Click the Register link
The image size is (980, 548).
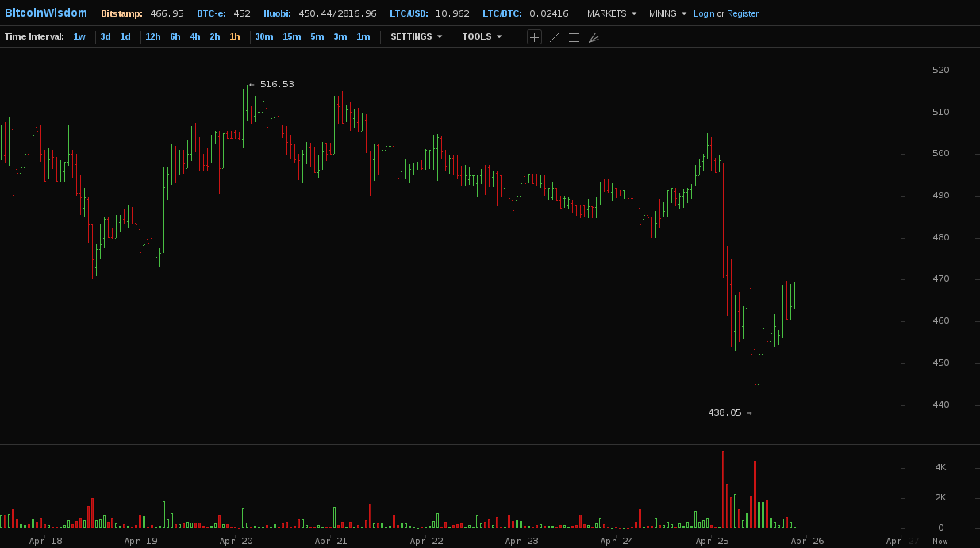(x=742, y=13)
